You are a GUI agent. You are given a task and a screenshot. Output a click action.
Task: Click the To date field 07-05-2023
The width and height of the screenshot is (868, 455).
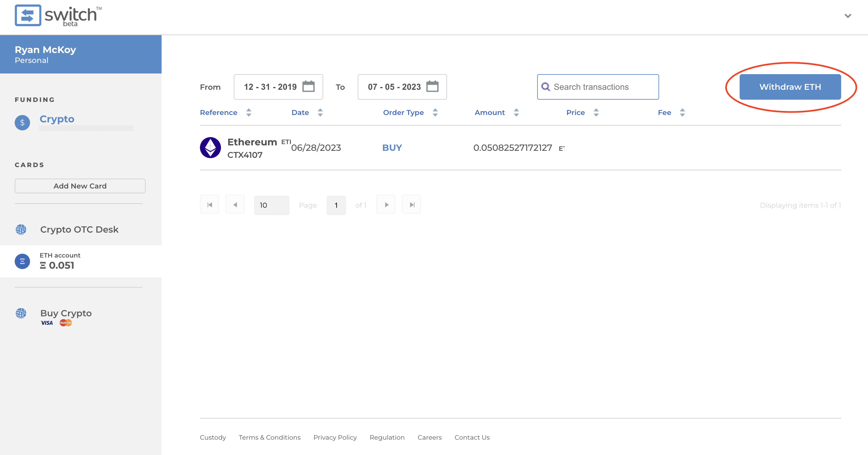pyautogui.click(x=402, y=87)
